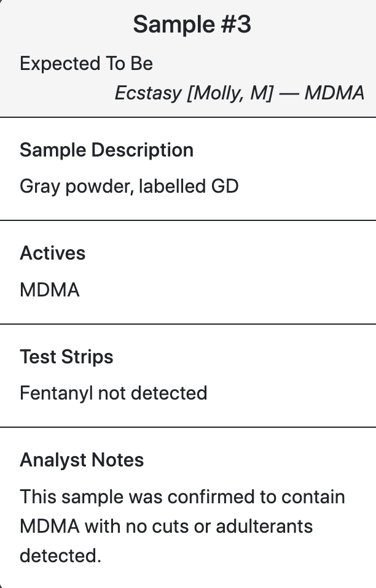This screenshot has width=376, height=588.
Task: Click the GD label text in description
Action: pos(225,187)
